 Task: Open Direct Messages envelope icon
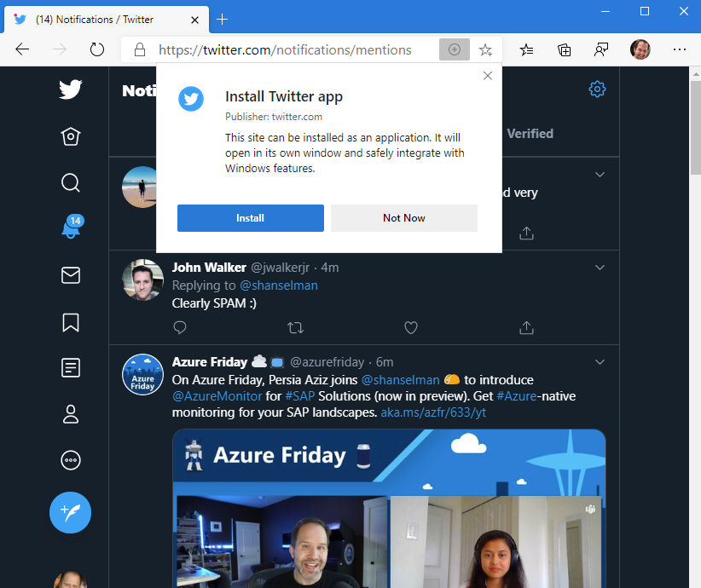point(70,274)
